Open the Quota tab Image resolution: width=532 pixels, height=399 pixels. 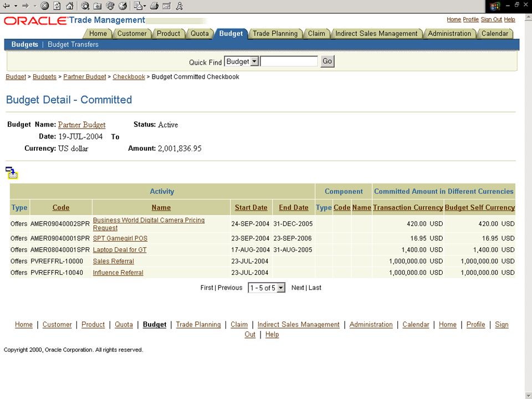[x=199, y=34]
